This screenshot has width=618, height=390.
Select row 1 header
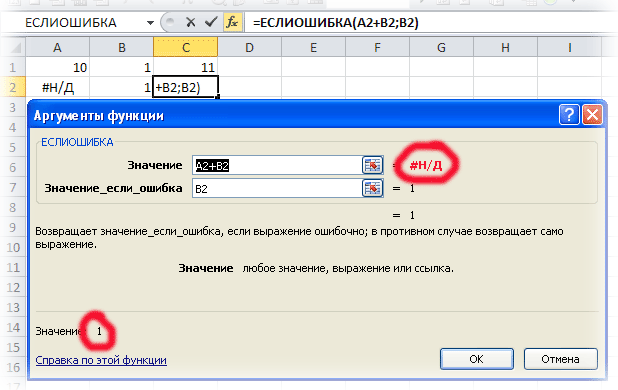[x=13, y=67]
